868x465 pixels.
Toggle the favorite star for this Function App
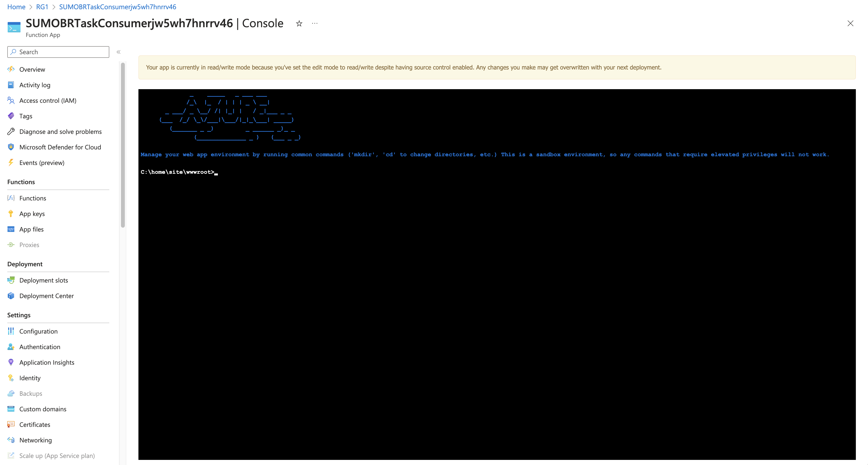(x=298, y=23)
